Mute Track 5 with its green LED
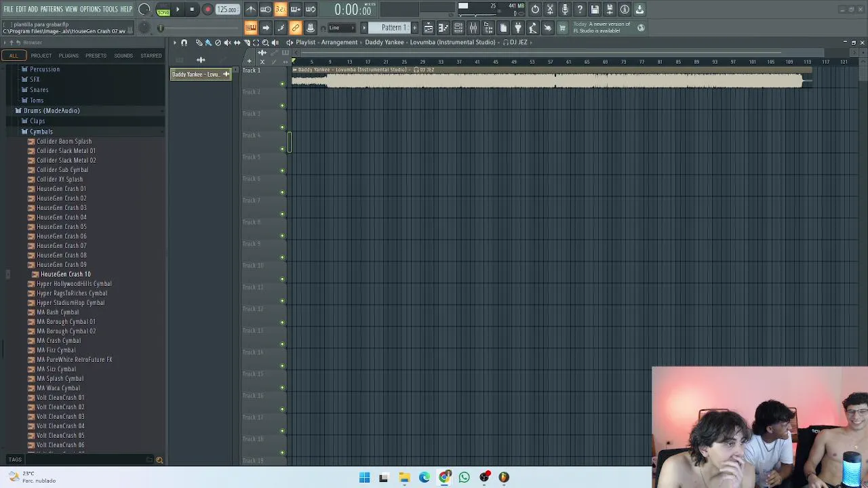868x488 pixels. (x=282, y=171)
